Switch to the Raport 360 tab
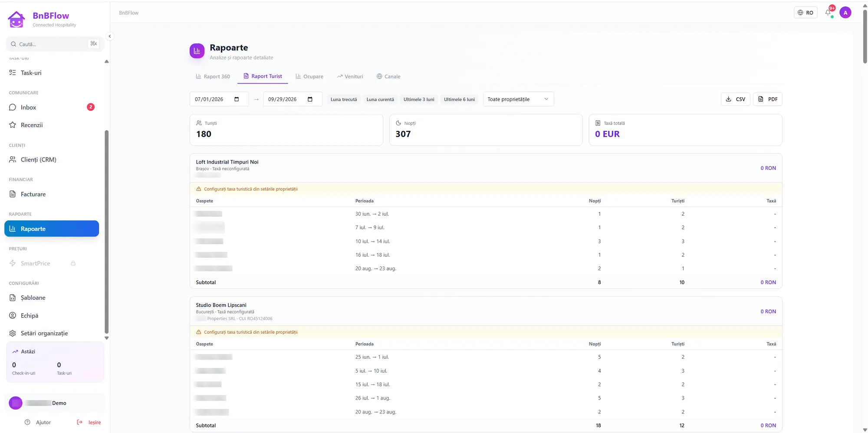Viewport: 868px width, 433px height. (x=213, y=76)
